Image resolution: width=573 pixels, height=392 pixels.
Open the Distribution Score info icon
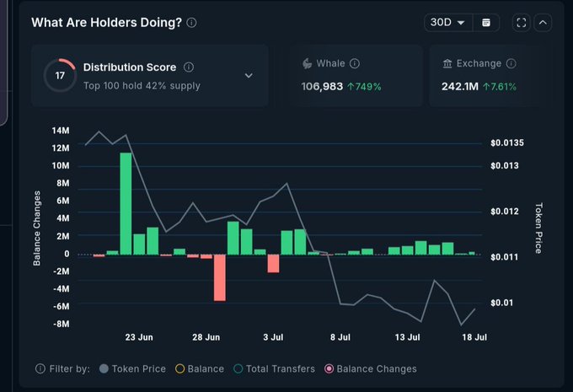tap(189, 67)
